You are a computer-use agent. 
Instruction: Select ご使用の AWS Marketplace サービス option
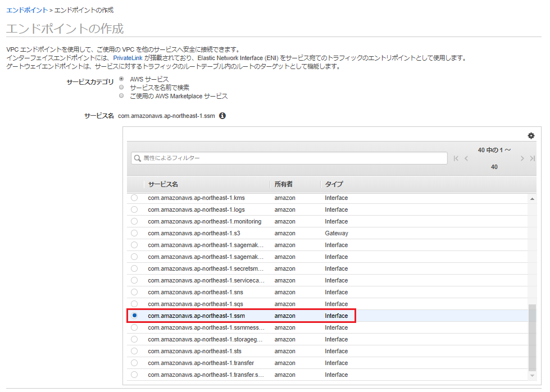[x=121, y=95]
